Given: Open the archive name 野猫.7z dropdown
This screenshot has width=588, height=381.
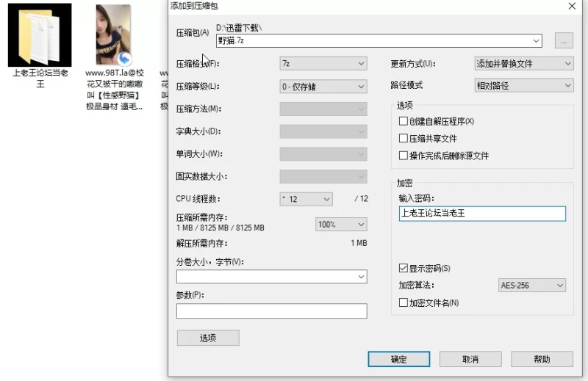Looking at the screenshot, I should 537,40.
